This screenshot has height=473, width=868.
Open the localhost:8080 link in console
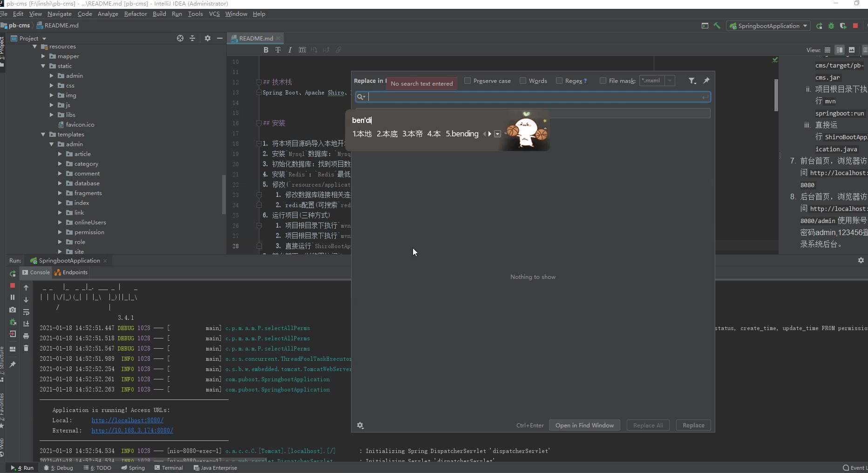[127, 420]
